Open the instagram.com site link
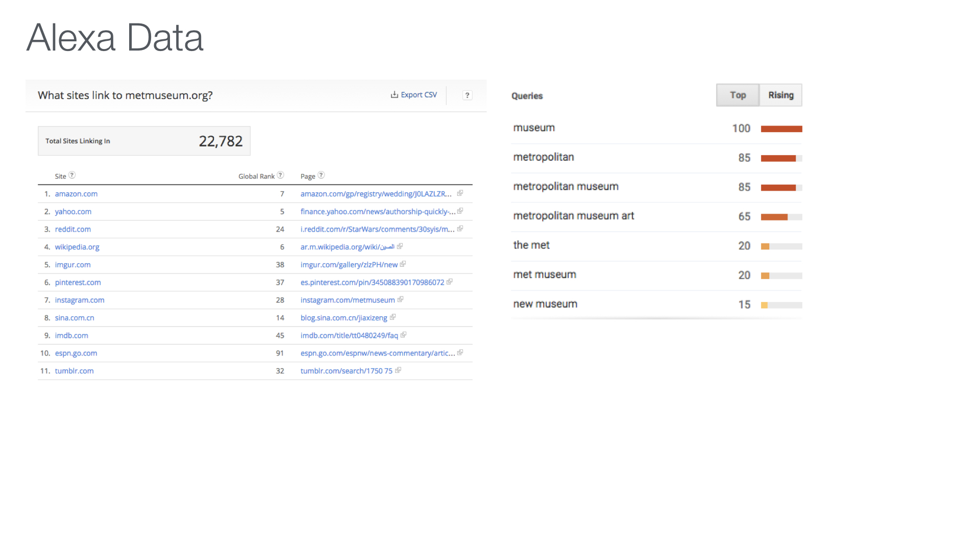 click(80, 300)
